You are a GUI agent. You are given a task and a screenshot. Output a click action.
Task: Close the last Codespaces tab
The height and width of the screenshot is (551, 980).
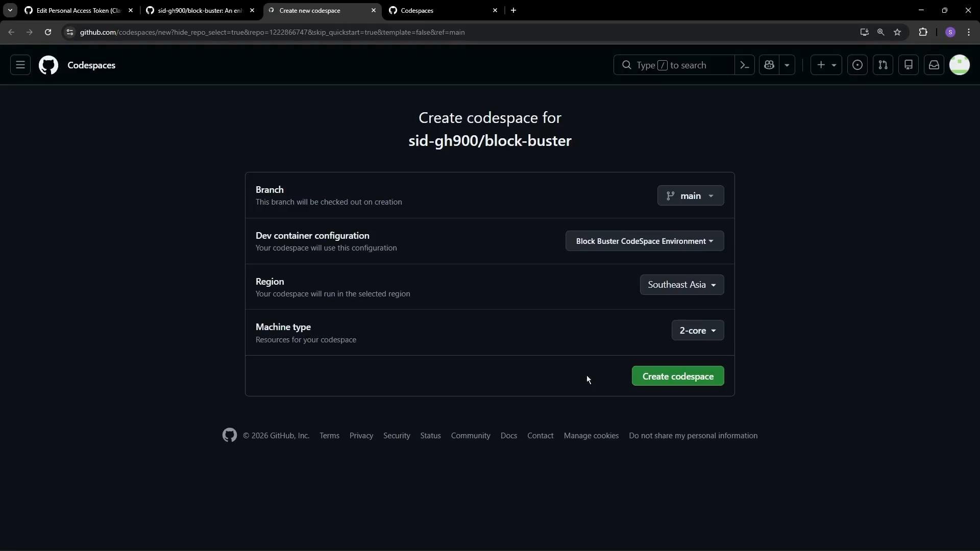click(495, 10)
